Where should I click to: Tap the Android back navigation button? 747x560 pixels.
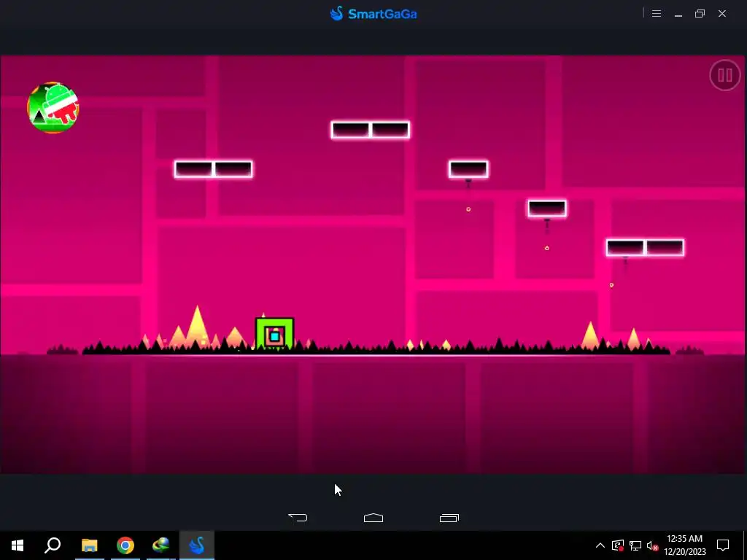tap(298, 518)
